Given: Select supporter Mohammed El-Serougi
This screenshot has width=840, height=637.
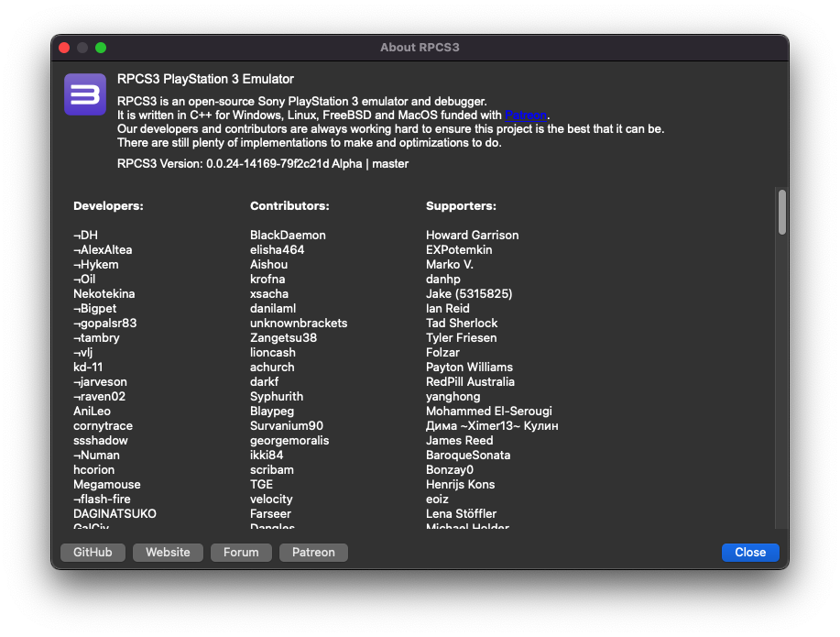Looking at the screenshot, I should click(x=489, y=412).
